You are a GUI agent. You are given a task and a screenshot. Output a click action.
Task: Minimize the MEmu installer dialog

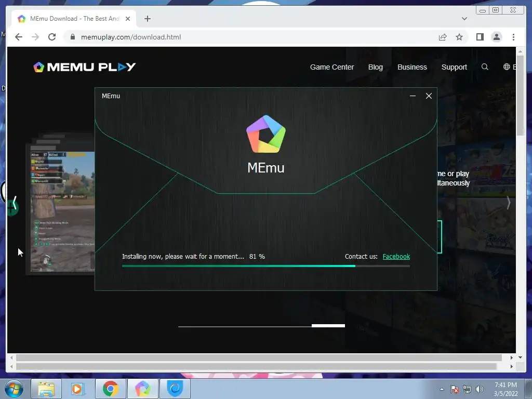(x=413, y=96)
